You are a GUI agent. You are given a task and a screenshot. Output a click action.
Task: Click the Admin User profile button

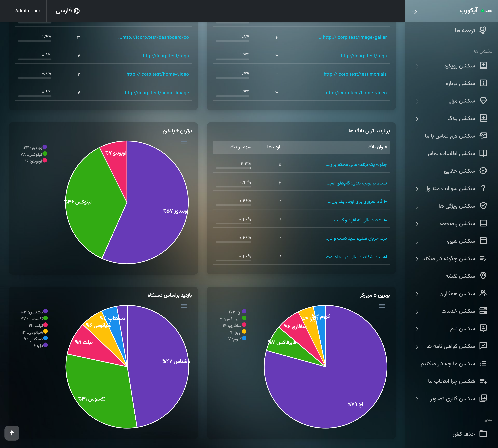click(x=28, y=11)
